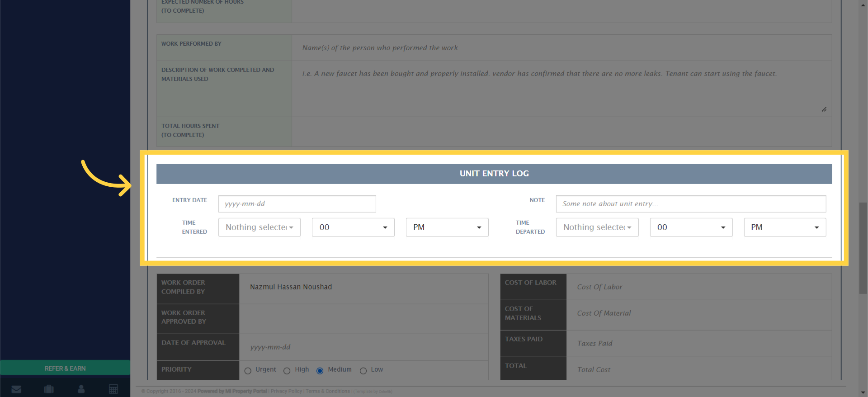
Task: Select the High priority radio button
Action: tap(287, 371)
